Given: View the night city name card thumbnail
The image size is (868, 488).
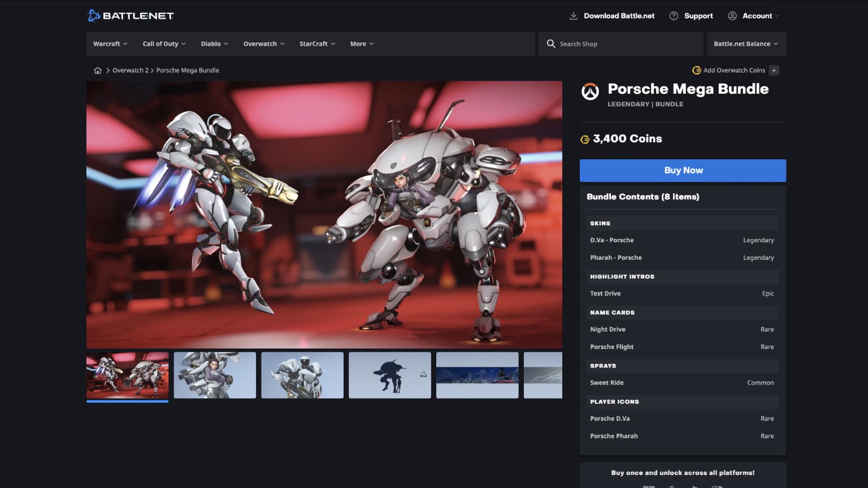Looking at the screenshot, I should (x=477, y=375).
